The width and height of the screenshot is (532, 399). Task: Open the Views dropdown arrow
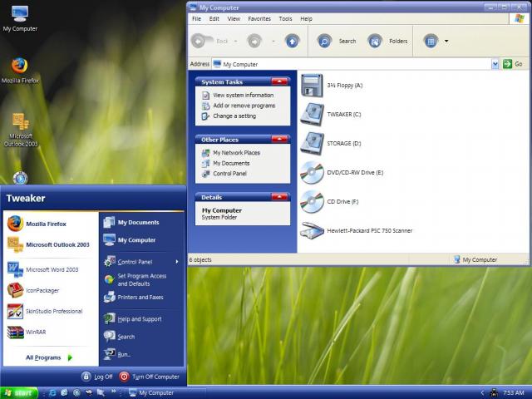click(x=446, y=41)
